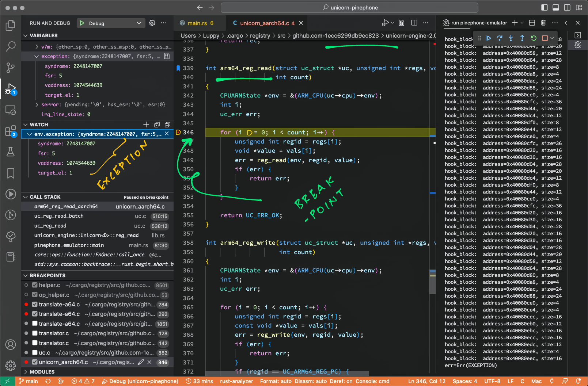Click Ln 346, Col 12 in status bar
The image size is (588, 386).
426,381
